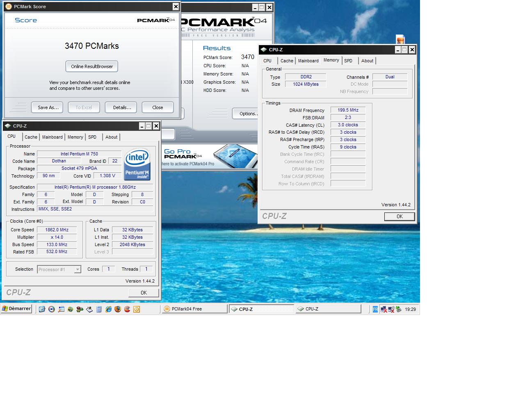Click the PCMark Score window title icon
Screen dimensions: 525x420
[x=9, y=7]
